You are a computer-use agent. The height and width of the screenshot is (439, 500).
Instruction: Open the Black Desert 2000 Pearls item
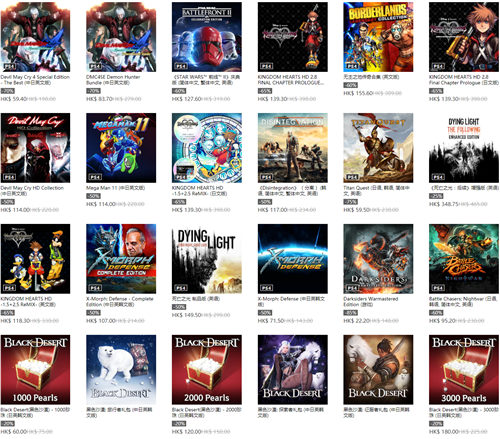pos(207,370)
